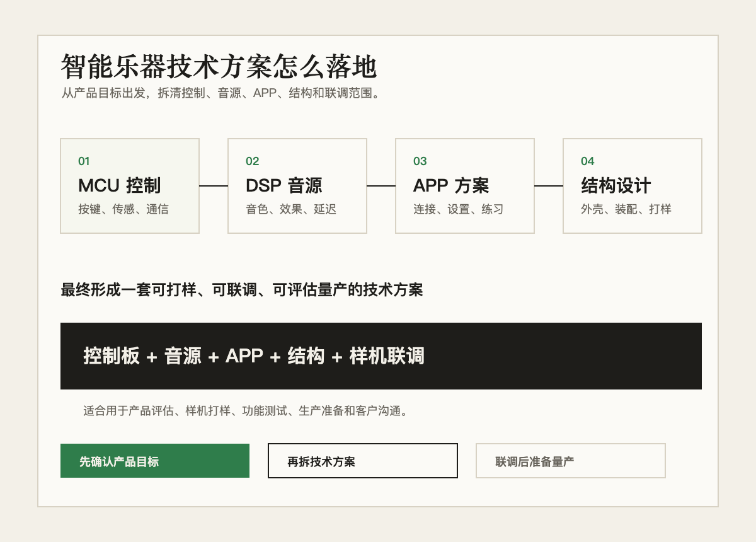The height and width of the screenshot is (542, 756).
Task: Click the dark banner 控制板 + 音源 + APP
Action: [381, 356]
